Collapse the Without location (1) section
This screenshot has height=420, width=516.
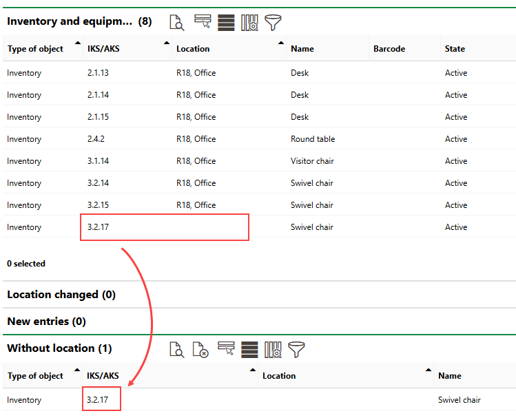[59, 348]
